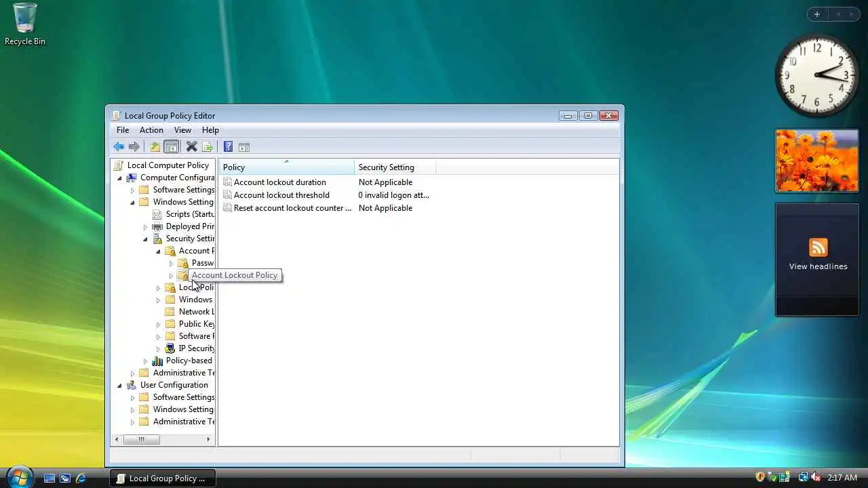This screenshot has width=868, height=488.
Task: Open Help via the blue question-mark icon
Action: point(228,147)
